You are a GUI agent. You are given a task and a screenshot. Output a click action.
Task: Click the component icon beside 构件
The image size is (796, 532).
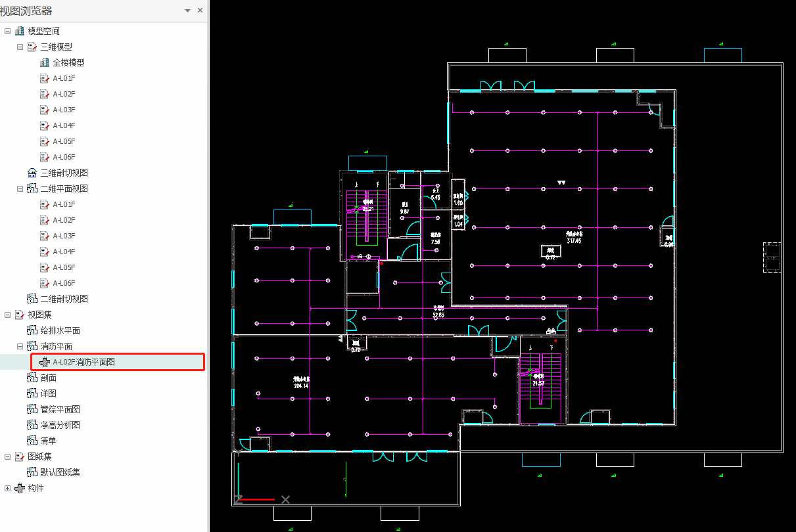pos(20,488)
